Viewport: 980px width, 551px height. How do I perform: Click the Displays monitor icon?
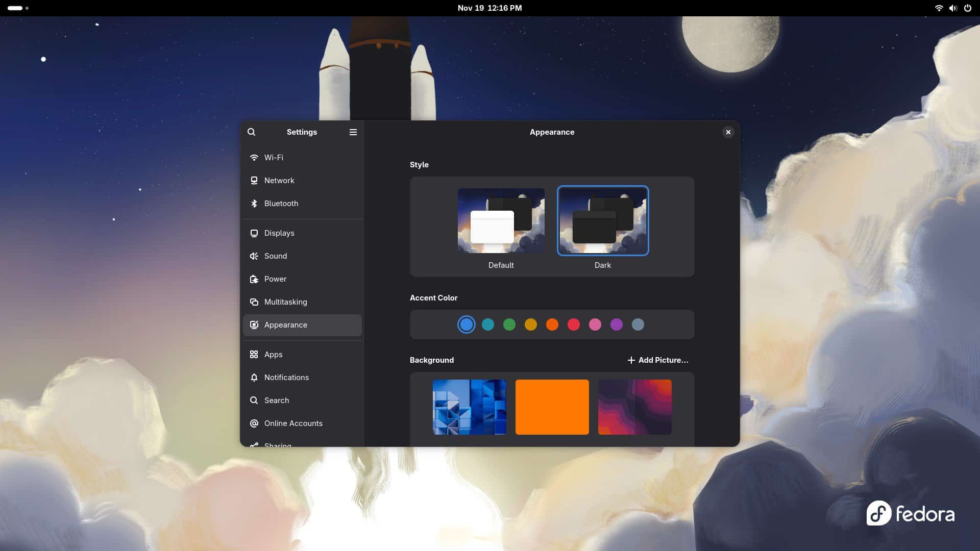click(x=254, y=233)
